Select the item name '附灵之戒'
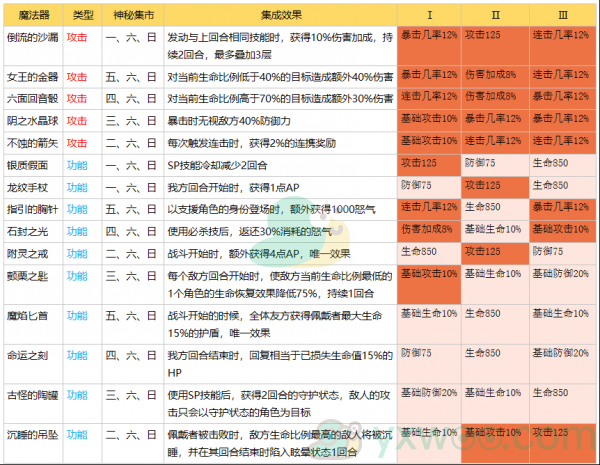600x465 pixels. coord(28,254)
